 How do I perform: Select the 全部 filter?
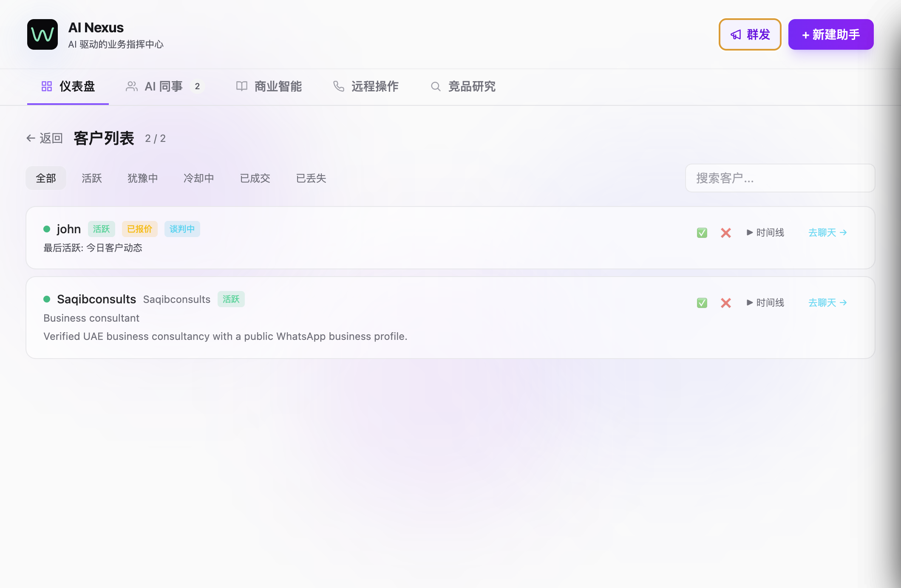(46, 178)
